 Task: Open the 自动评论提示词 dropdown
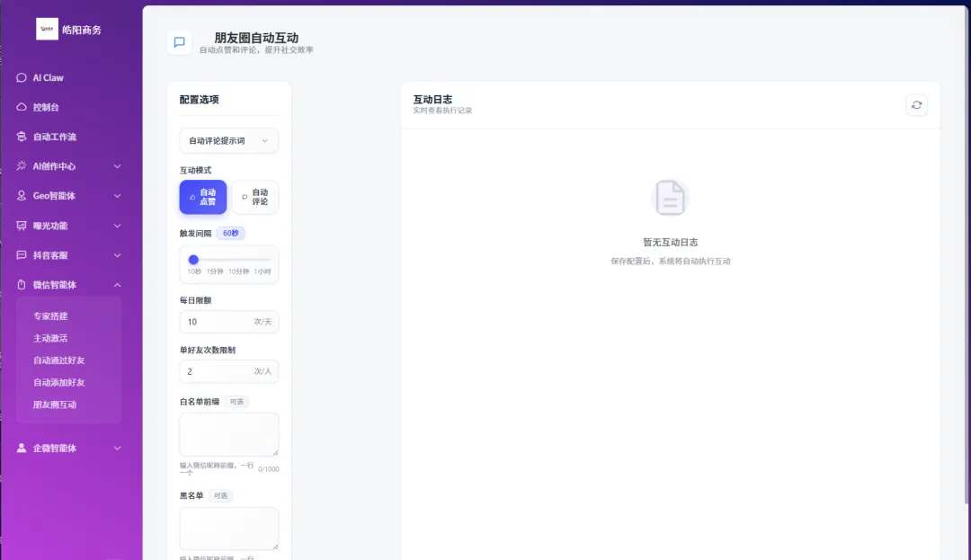(x=228, y=140)
